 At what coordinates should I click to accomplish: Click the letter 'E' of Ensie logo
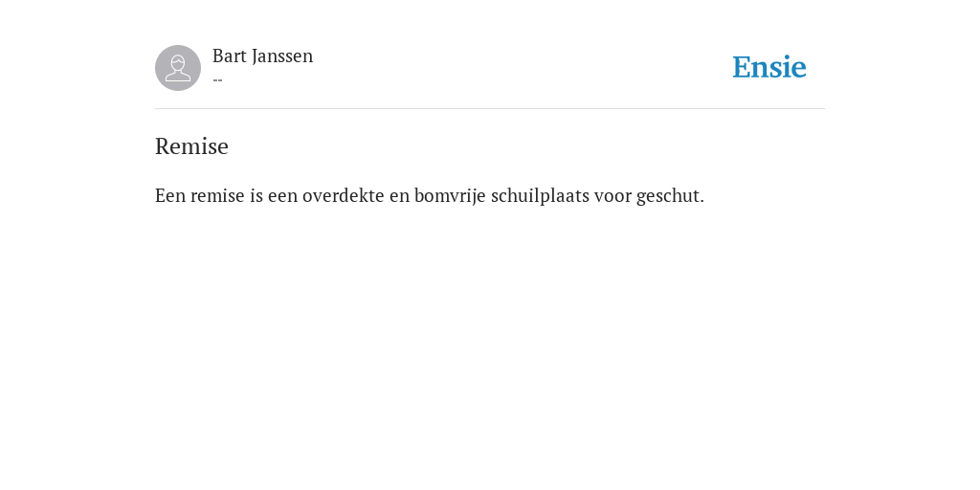click(742, 67)
